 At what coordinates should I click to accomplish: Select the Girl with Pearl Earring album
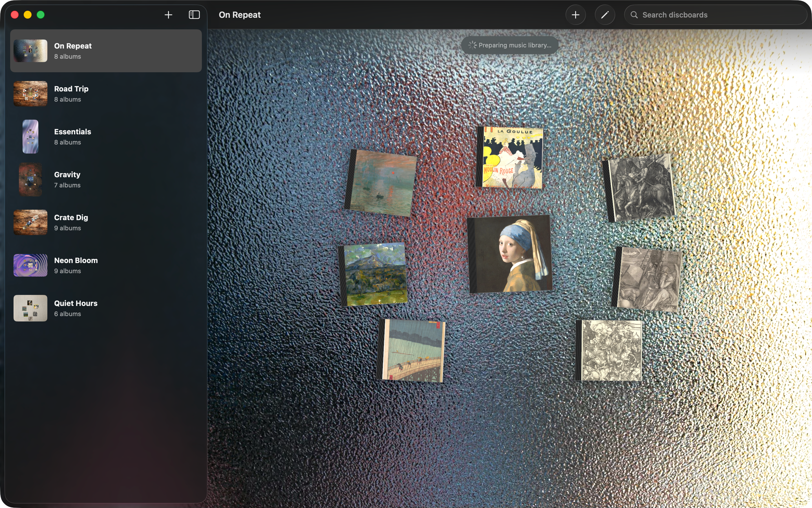pos(510,254)
